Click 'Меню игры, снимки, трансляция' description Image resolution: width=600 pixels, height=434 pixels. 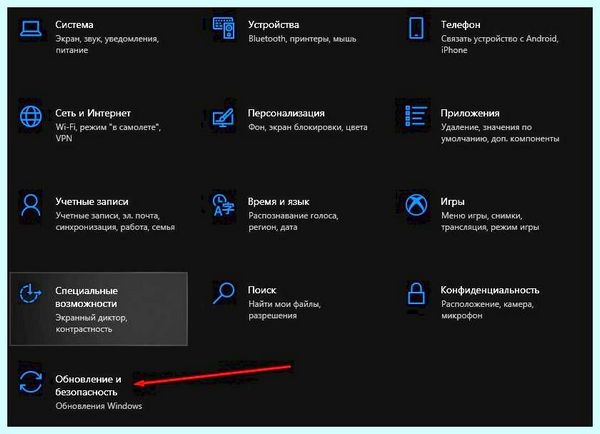pyautogui.click(x=490, y=221)
